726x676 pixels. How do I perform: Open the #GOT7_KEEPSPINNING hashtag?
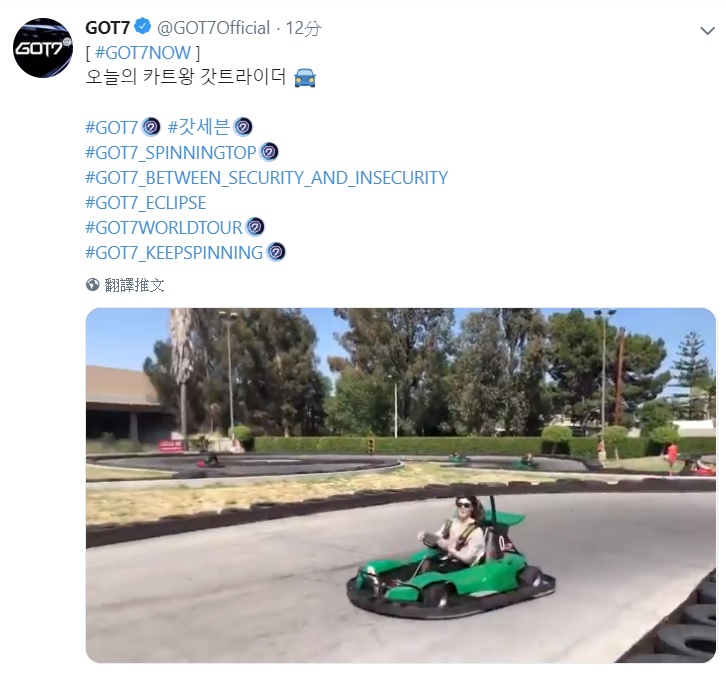pos(174,253)
